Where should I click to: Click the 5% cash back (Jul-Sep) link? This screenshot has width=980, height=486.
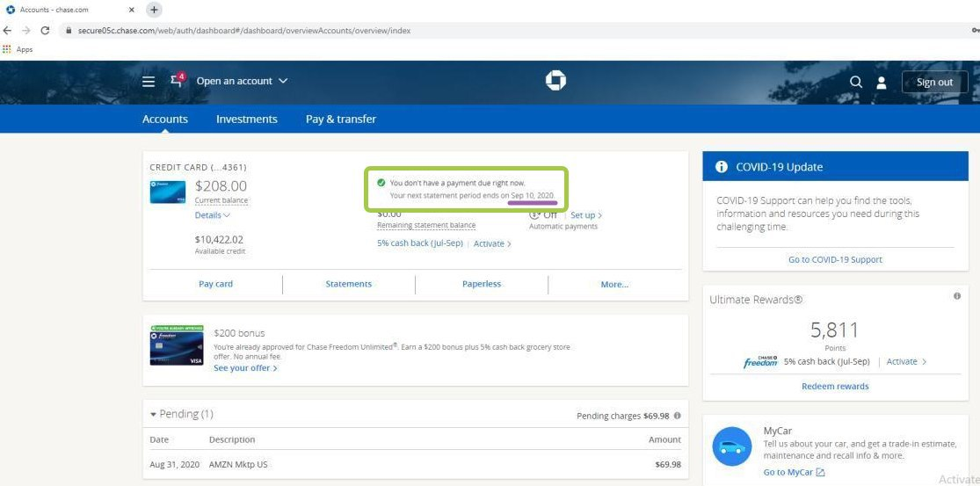click(420, 243)
